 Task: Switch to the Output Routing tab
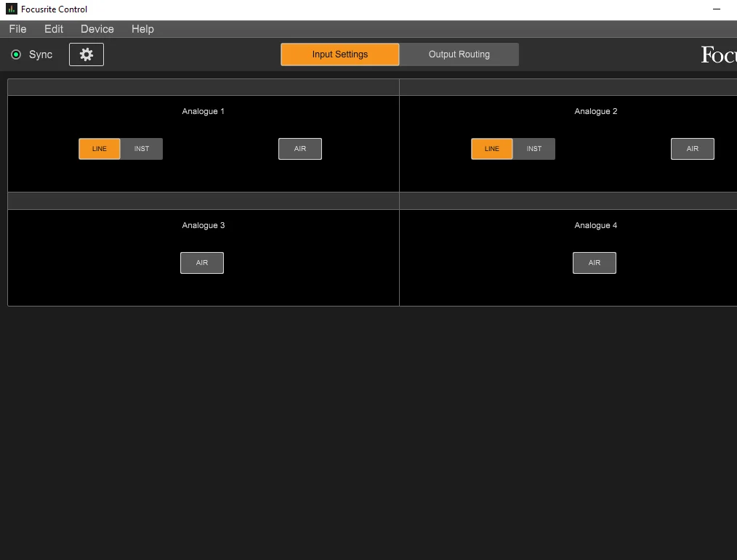coord(459,54)
